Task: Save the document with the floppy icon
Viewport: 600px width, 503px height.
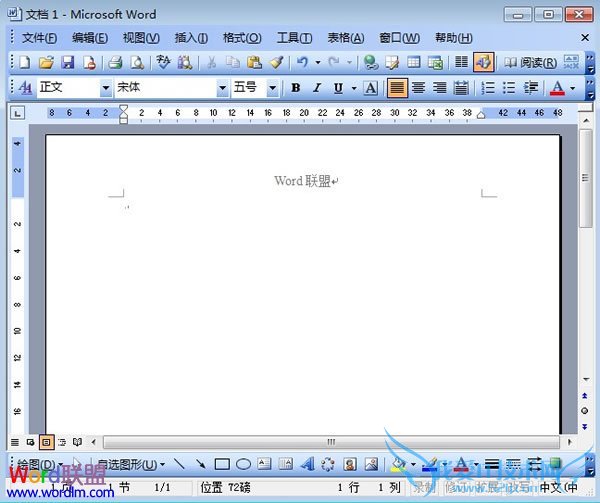Action: pos(68,62)
